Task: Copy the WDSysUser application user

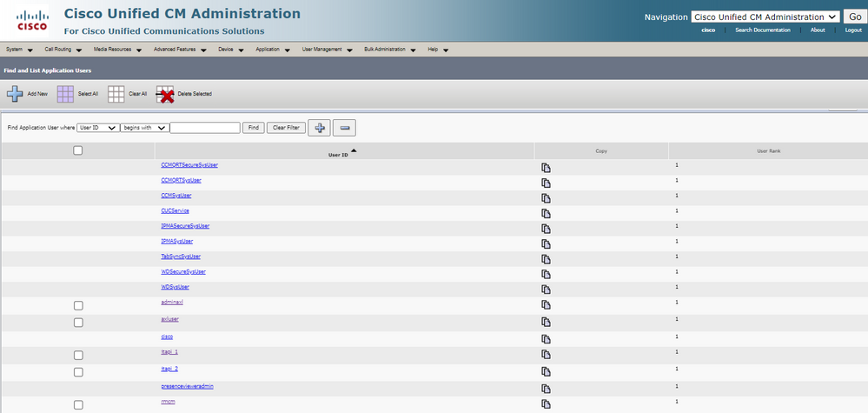Action: coord(546,290)
